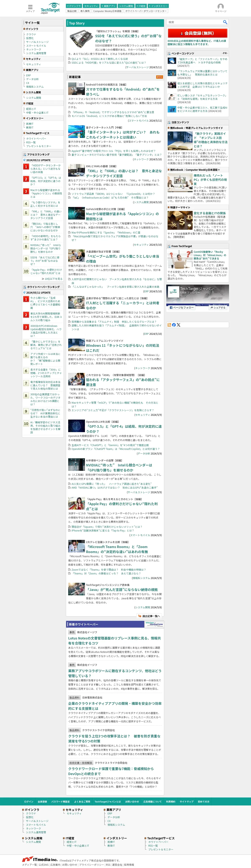Click サーバ＆ストレージ in サイト一覧 sidebar
Viewport: 251px width, 868px height.
(37, 42)
